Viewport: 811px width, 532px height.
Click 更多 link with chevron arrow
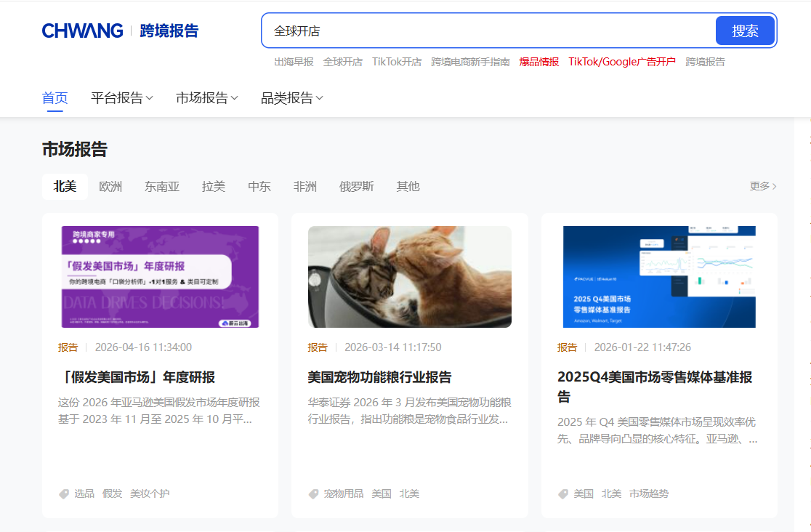[x=762, y=186]
